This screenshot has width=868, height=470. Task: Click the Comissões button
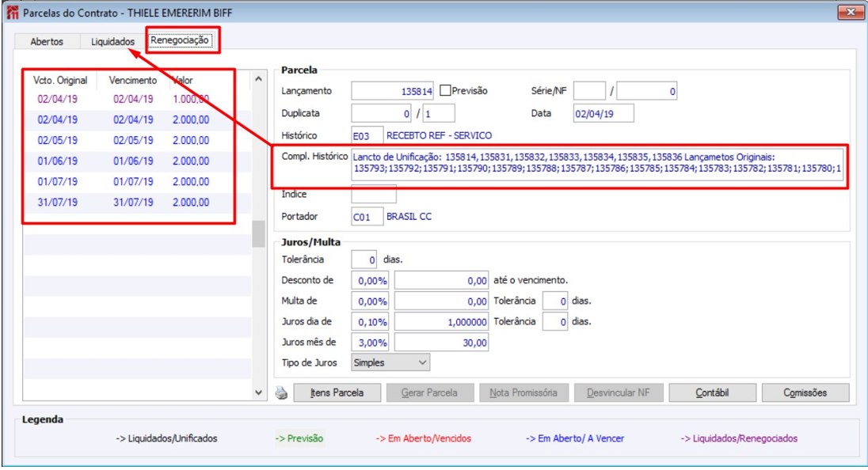[x=805, y=392]
